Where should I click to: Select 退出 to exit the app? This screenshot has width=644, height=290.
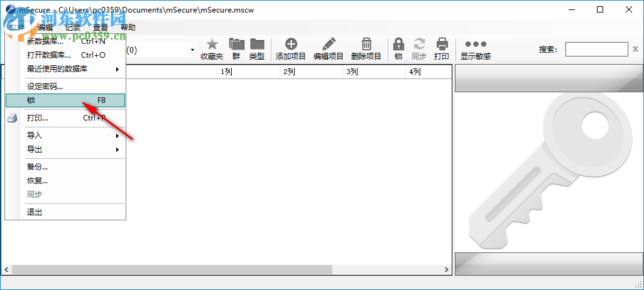[65, 212]
